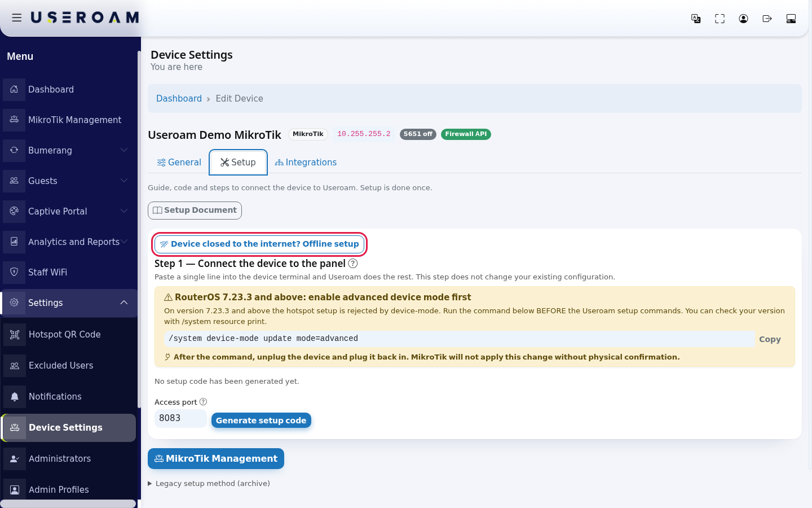Click the Captive Portal palette icon
This screenshot has height=508, width=812.
click(x=14, y=211)
